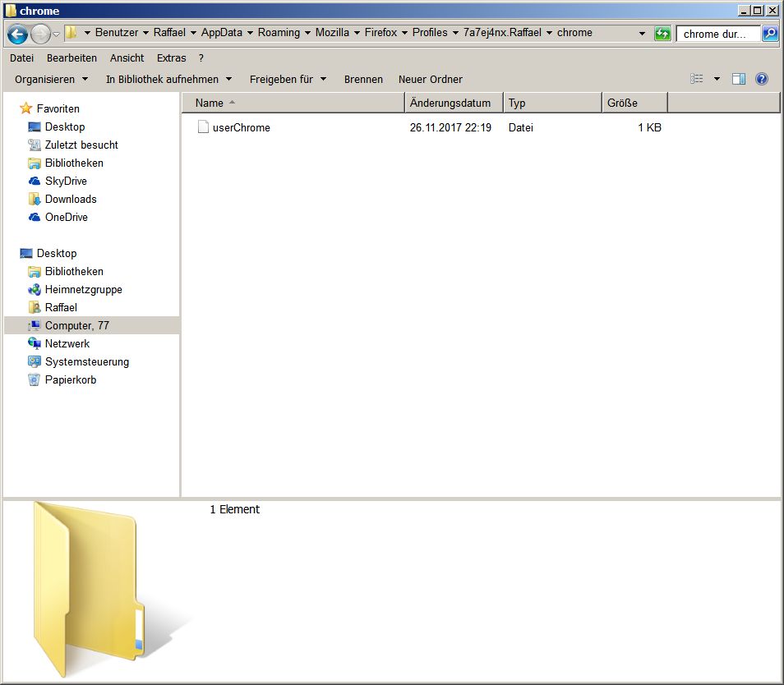Open the Freigeben für dropdown
The height and width of the screenshot is (685, 784).
point(288,80)
